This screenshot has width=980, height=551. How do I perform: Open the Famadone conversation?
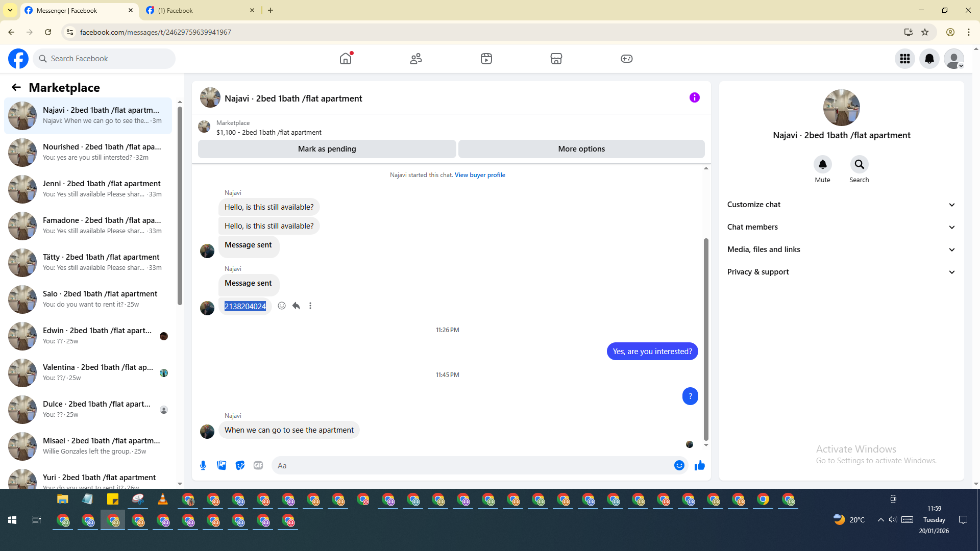coord(88,226)
